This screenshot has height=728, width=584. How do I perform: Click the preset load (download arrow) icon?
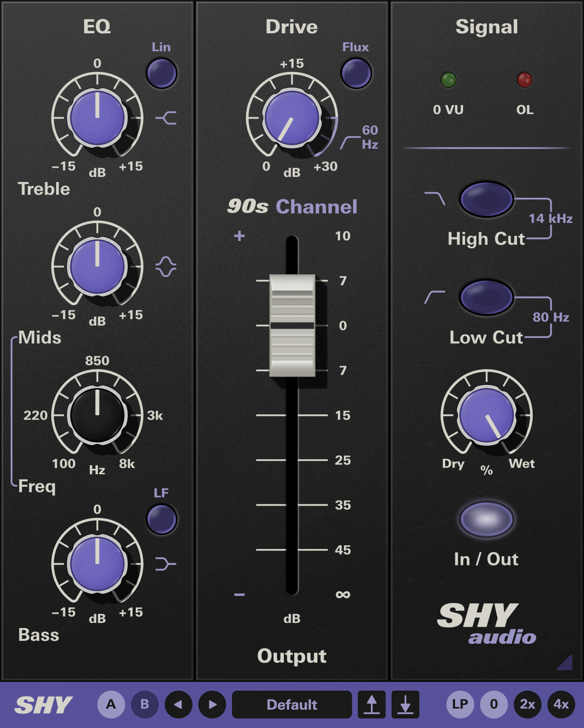(x=405, y=705)
